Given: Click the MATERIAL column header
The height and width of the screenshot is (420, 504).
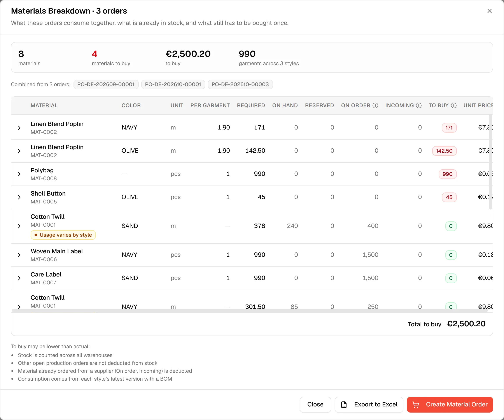Looking at the screenshot, I should (x=44, y=105).
